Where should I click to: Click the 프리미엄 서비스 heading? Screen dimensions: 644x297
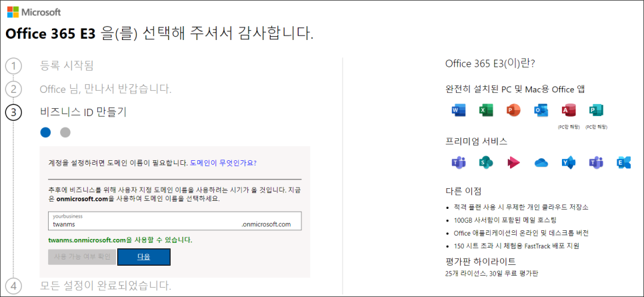click(476, 142)
